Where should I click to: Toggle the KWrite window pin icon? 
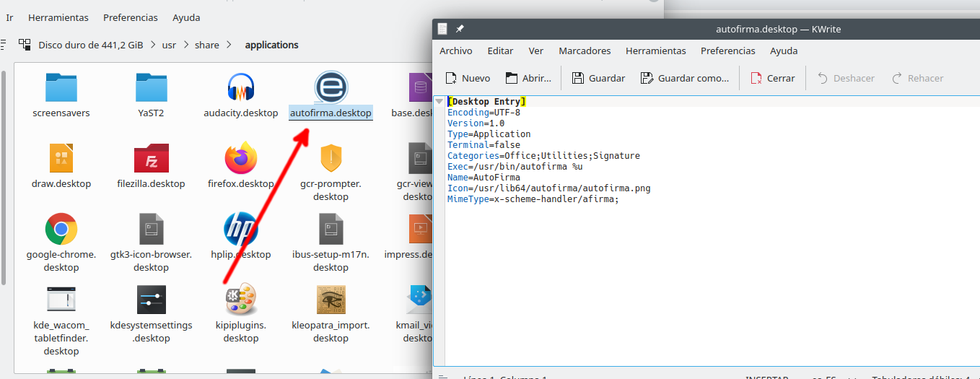(460, 29)
